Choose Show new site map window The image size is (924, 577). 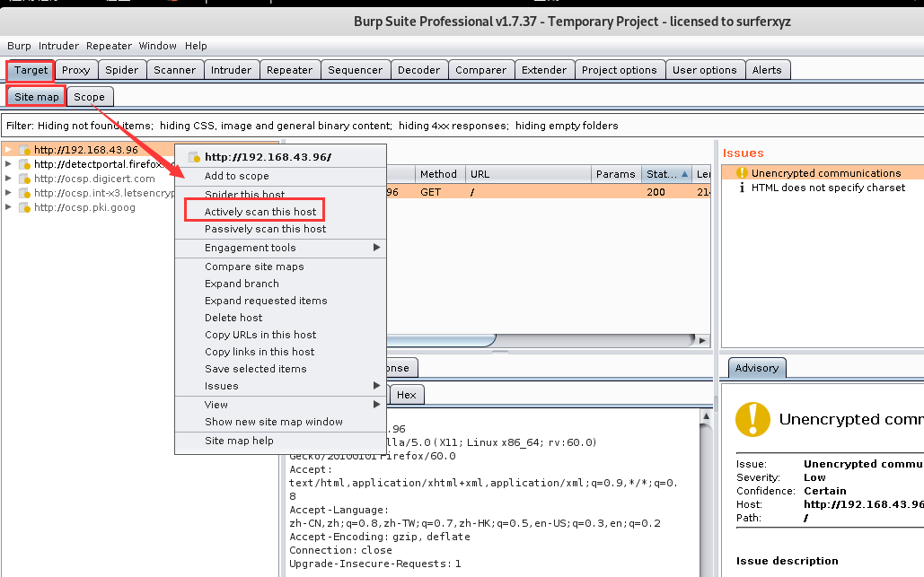[280, 422]
